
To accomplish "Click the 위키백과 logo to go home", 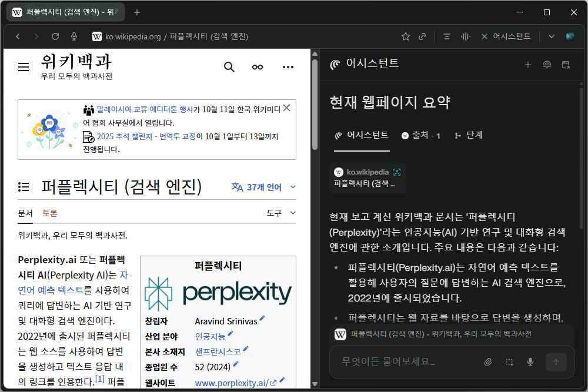I will pos(76,67).
